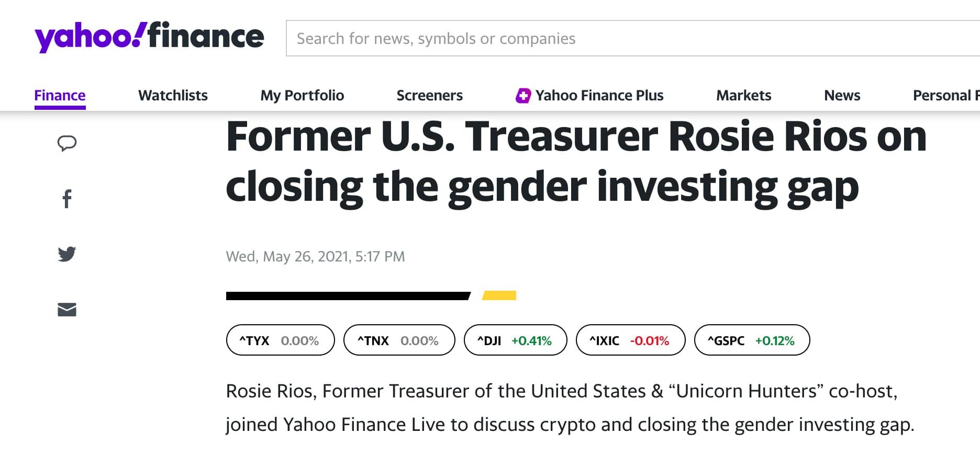The image size is (980, 456).
Task: Open the Watchlists section
Action: (173, 95)
